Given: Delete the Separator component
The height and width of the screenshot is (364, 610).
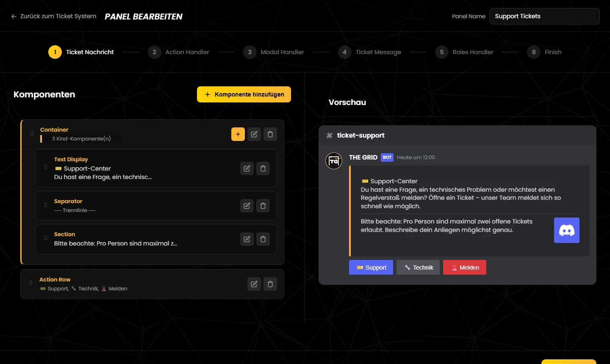Looking at the screenshot, I should tap(263, 206).
